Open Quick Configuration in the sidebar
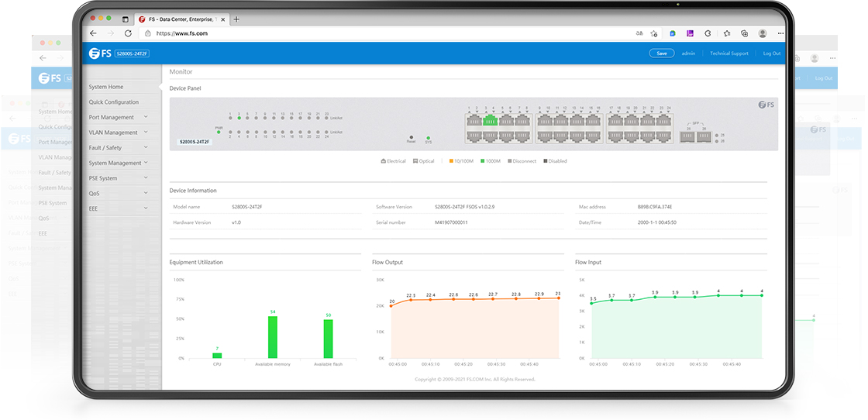Screen dimensions: 868x420 (114, 102)
